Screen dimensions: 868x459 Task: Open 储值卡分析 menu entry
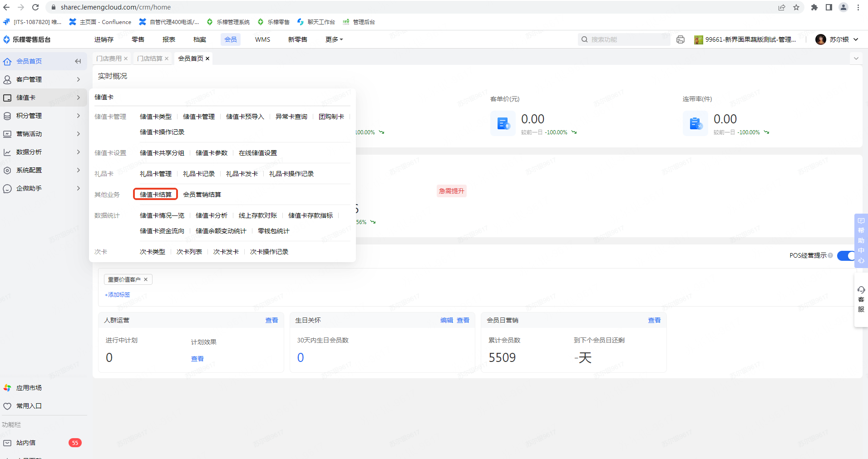click(x=212, y=215)
